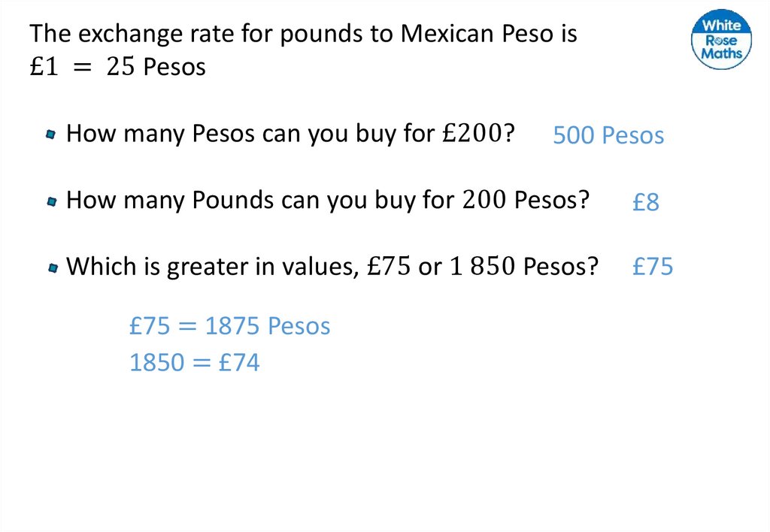Click the question 'How many Pounds can you buy'
770x532 pixels.
tap(327, 200)
